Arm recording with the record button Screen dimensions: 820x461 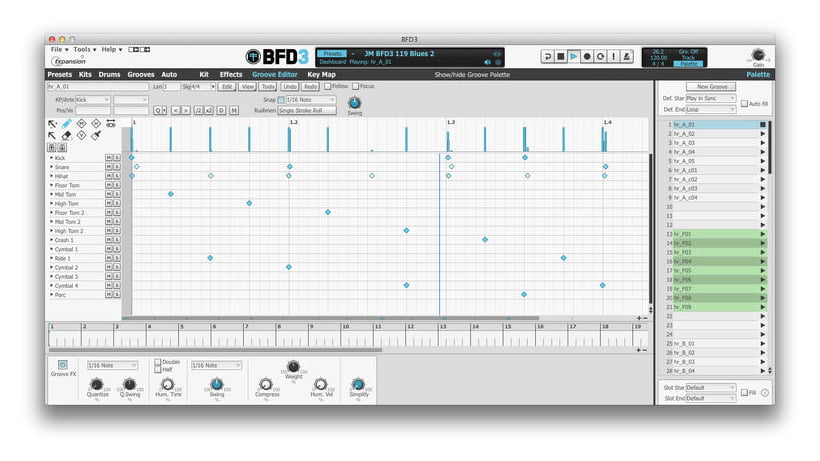[587, 56]
